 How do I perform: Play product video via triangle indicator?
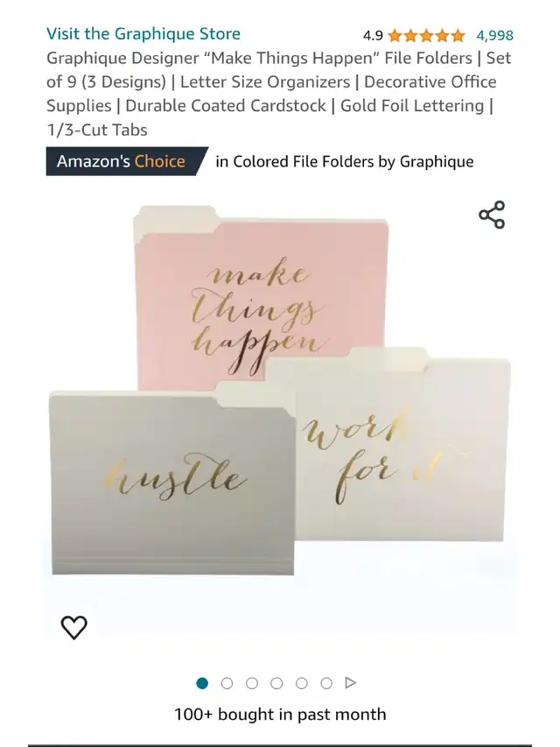tap(351, 683)
